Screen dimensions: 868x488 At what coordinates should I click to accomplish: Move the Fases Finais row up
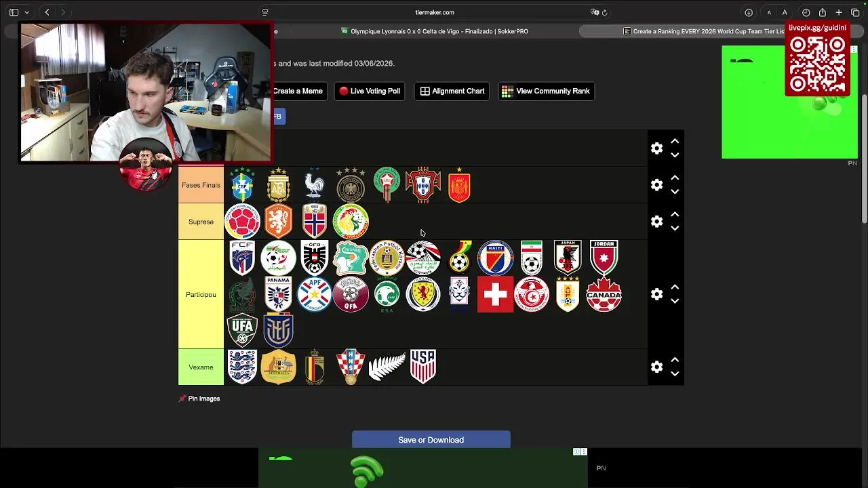(675, 178)
